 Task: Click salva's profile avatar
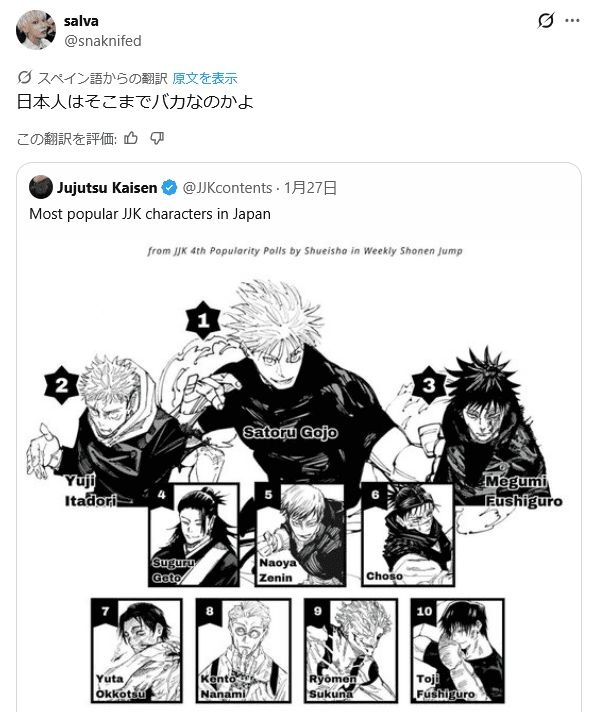tap(36, 30)
